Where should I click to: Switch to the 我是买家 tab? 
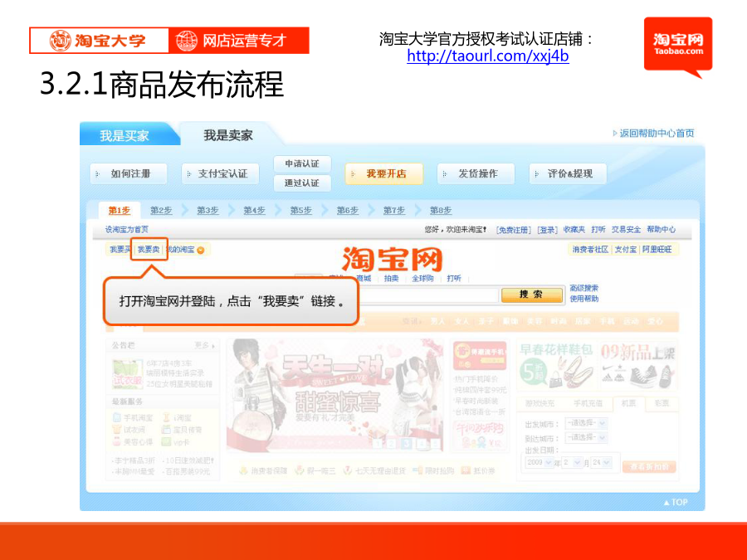(124, 136)
